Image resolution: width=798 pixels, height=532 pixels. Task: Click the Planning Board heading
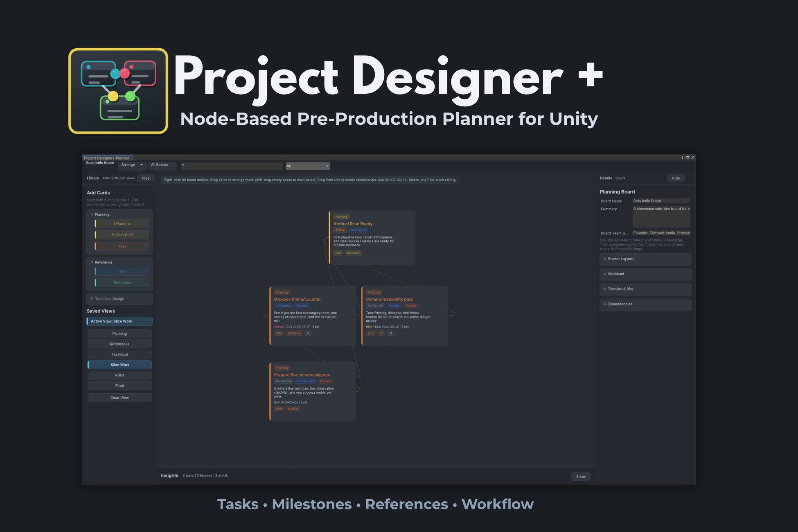pyautogui.click(x=617, y=192)
